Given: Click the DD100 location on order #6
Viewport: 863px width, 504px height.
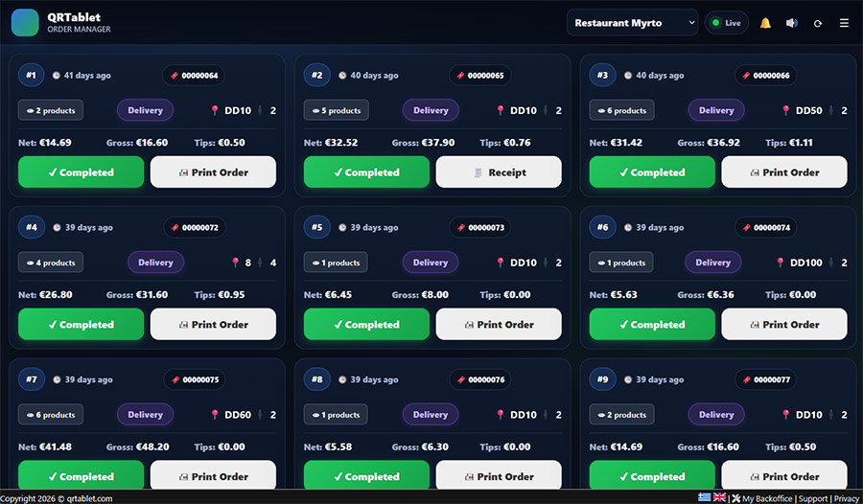Looking at the screenshot, I should coord(800,263).
